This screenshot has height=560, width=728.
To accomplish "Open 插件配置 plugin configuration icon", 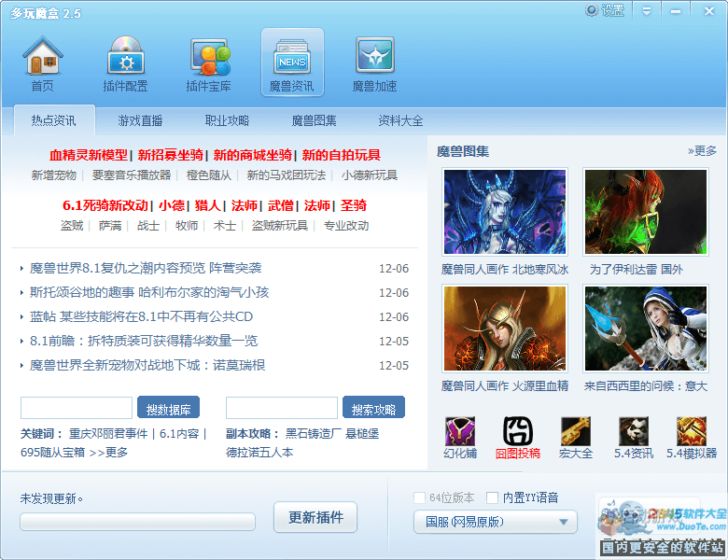I will click(125, 63).
